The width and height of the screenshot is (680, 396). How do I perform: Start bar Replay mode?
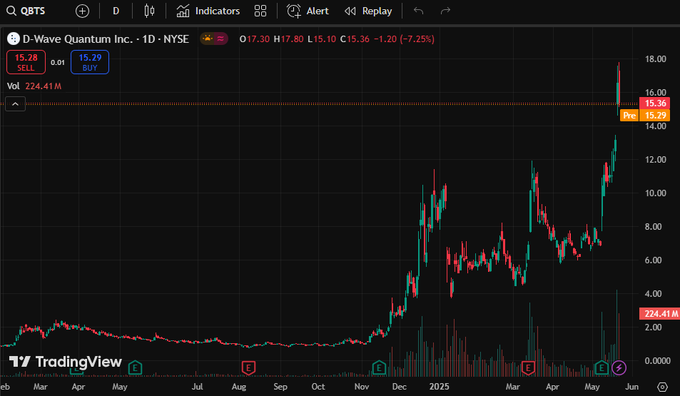pyautogui.click(x=368, y=11)
